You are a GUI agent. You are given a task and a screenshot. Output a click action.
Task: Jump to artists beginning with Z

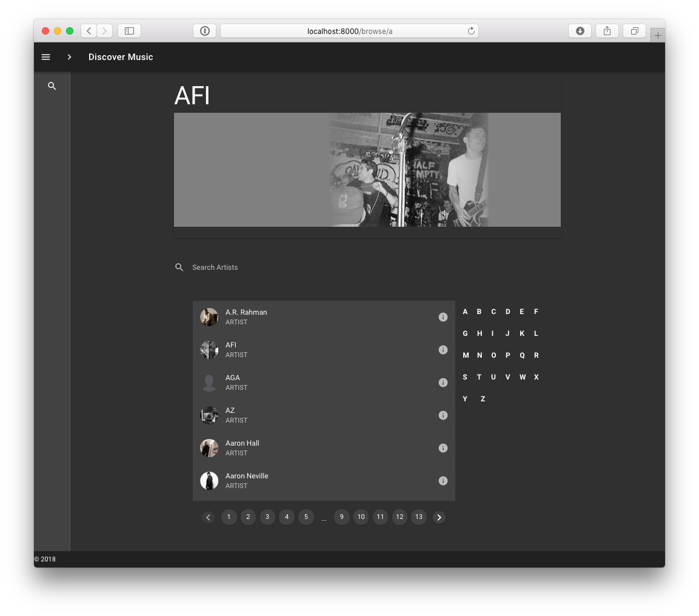tap(483, 398)
